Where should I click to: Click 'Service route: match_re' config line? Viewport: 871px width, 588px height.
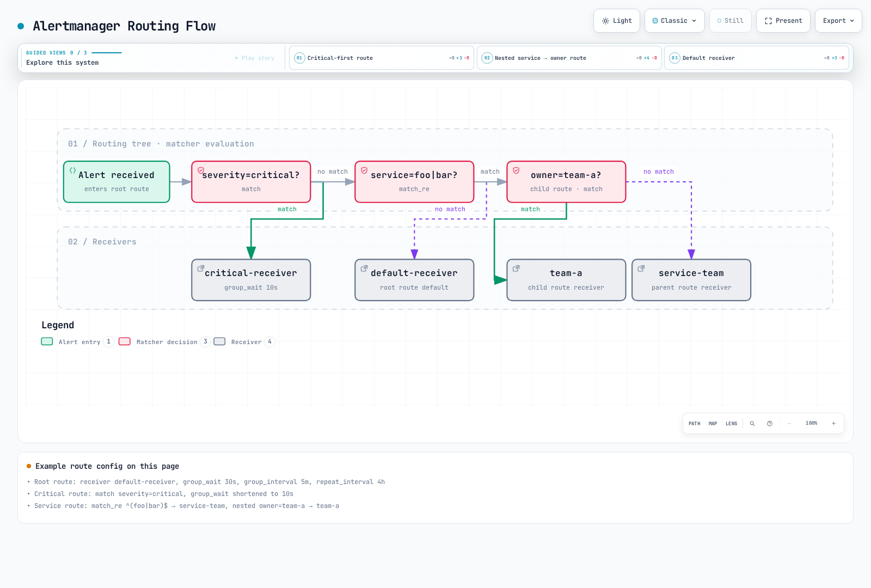(187, 506)
